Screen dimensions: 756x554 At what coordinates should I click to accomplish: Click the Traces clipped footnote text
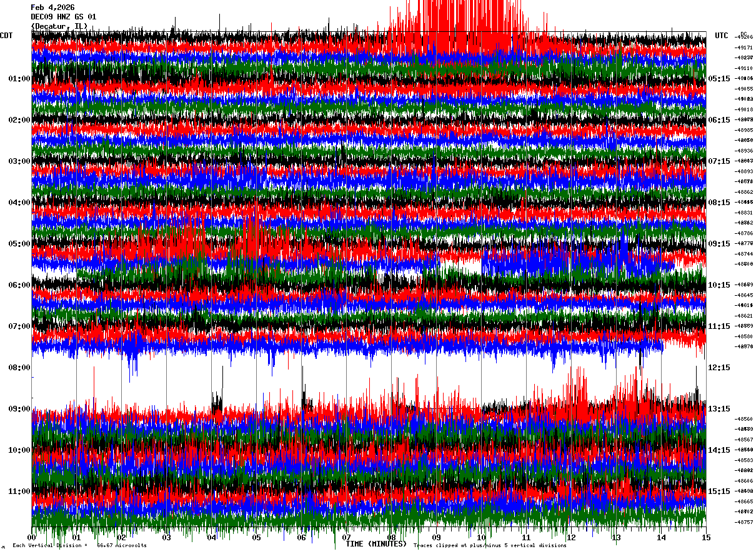(x=490, y=545)
